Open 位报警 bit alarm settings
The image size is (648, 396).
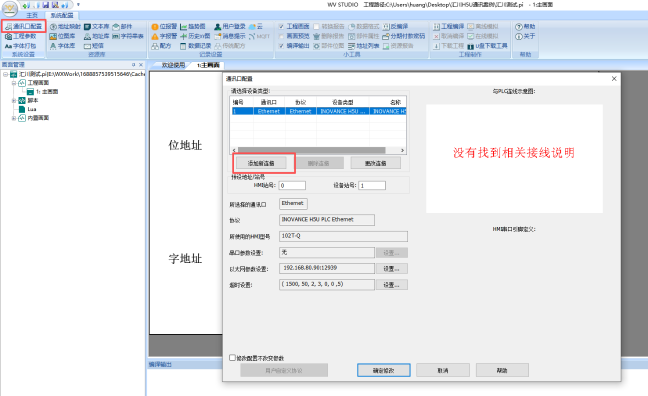164,26
